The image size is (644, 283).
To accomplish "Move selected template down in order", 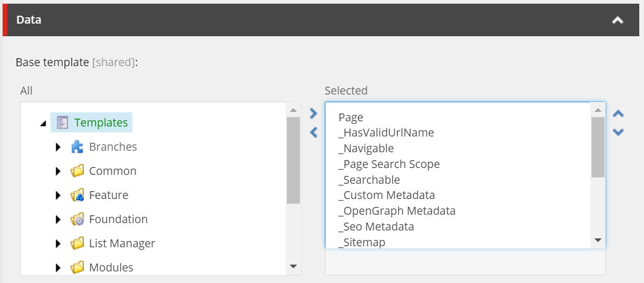I will (618, 132).
